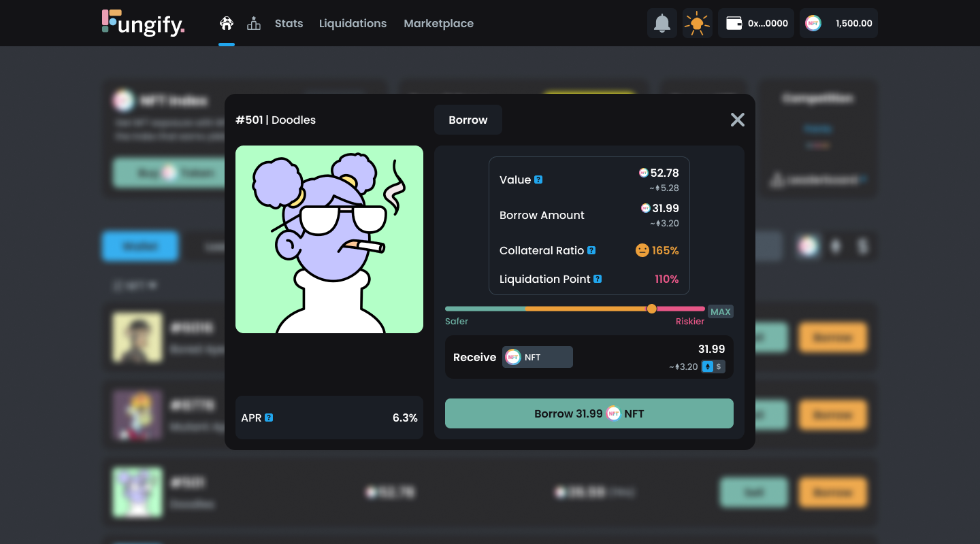Select the Borrow tab in dialog

(x=468, y=120)
